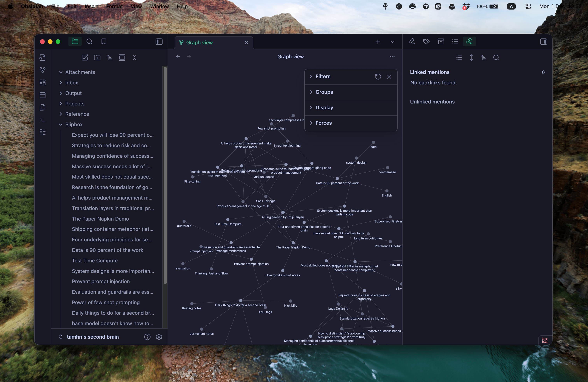
Task: Select the Graph view tab
Action: [199, 43]
